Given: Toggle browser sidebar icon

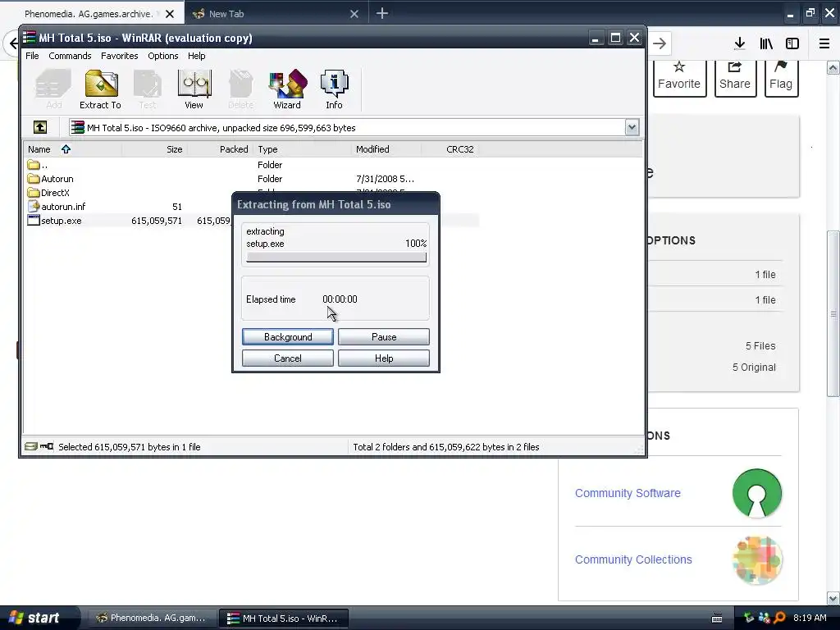Looking at the screenshot, I should pos(792,43).
